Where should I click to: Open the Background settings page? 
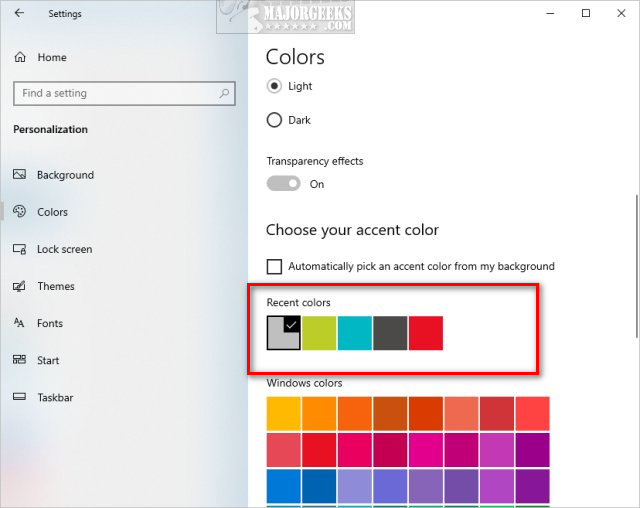click(x=65, y=175)
